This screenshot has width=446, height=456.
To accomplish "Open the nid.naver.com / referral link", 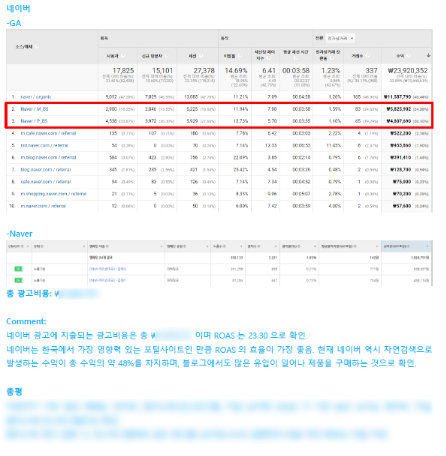I will pos(44,146).
